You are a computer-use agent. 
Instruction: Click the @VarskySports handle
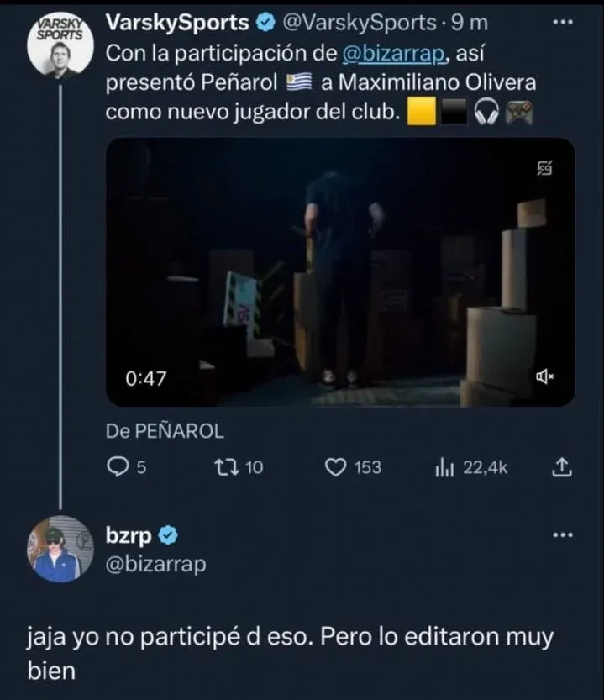point(361,23)
